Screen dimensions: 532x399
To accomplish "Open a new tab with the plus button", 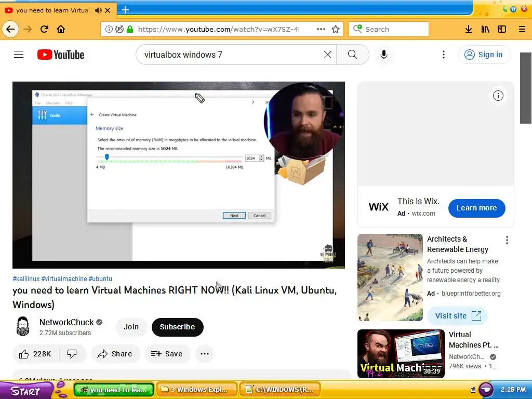I will (125, 10).
